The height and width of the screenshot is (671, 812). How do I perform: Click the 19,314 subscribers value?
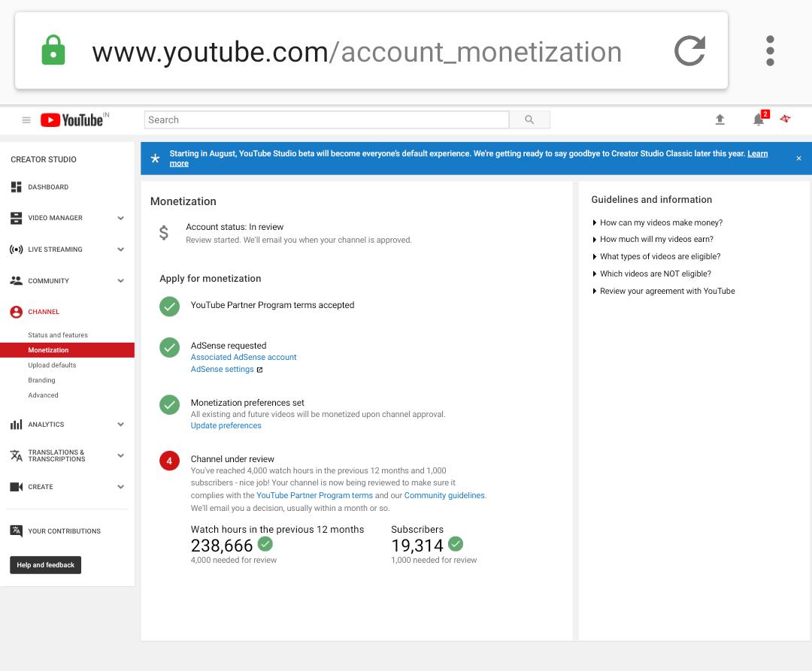[x=417, y=546]
